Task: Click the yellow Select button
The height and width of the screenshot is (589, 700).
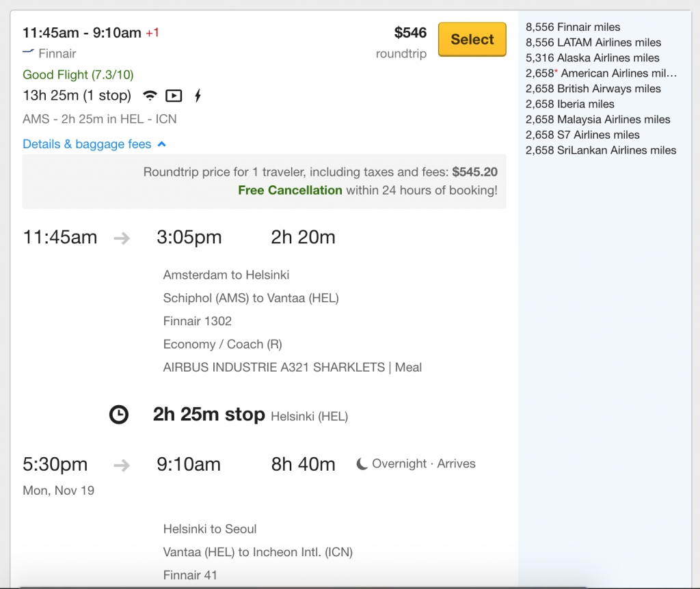Action: [472, 39]
